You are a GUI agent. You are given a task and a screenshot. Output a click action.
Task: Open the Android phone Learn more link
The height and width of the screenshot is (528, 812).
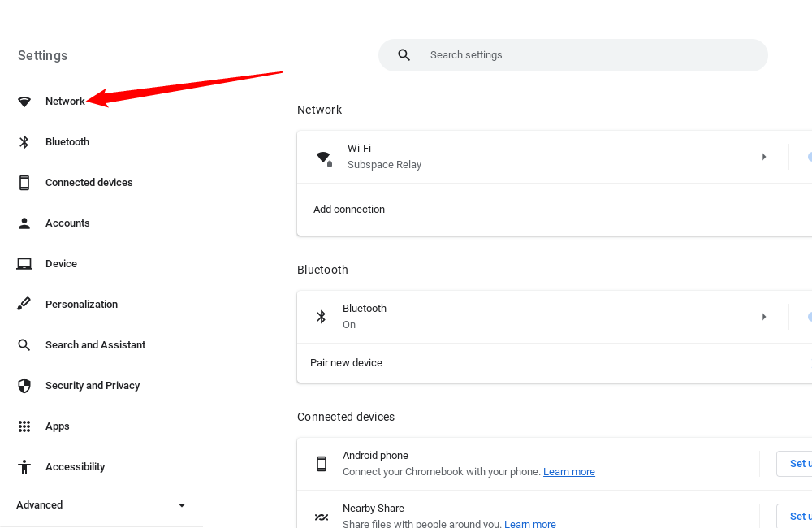[x=568, y=471]
